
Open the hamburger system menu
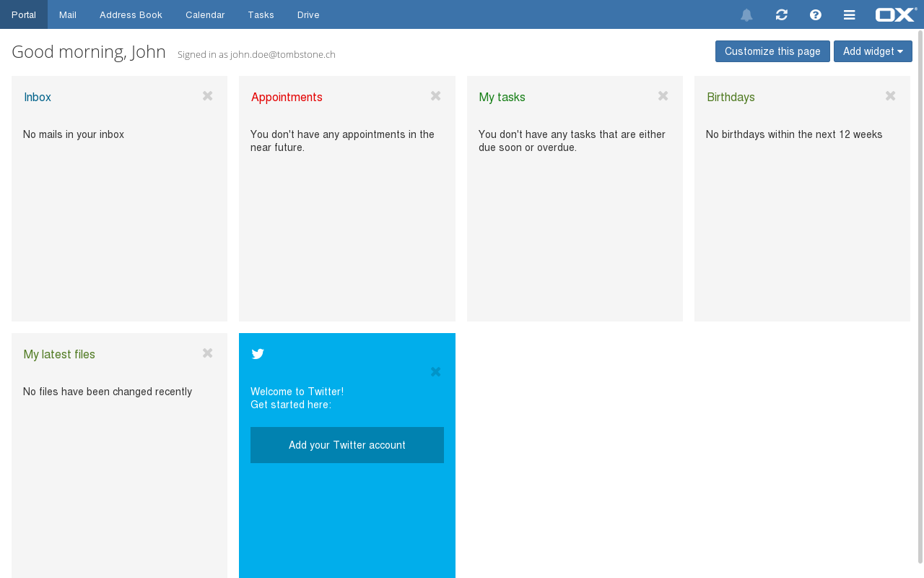[850, 15]
